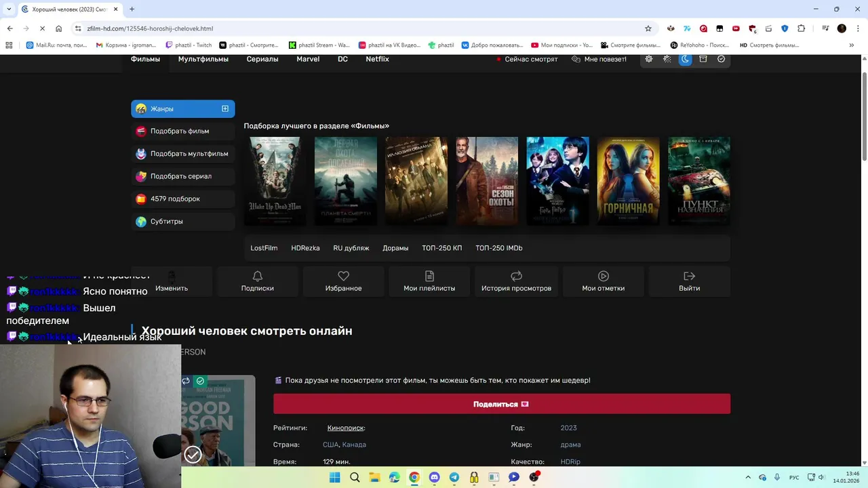Open Telegram from the taskbar
Screen dimensions: 868x488
pos(454,477)
